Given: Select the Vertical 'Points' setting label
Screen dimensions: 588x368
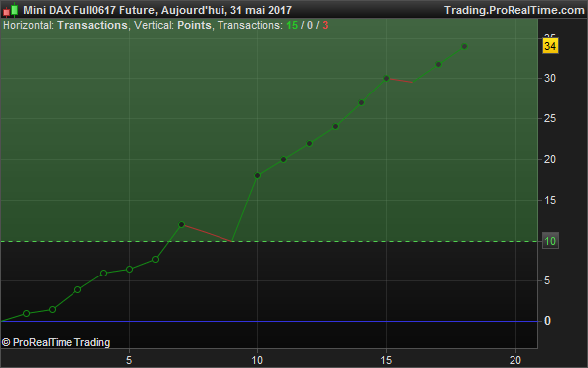Looking at the screenshot, I should [x=194, y=25].
